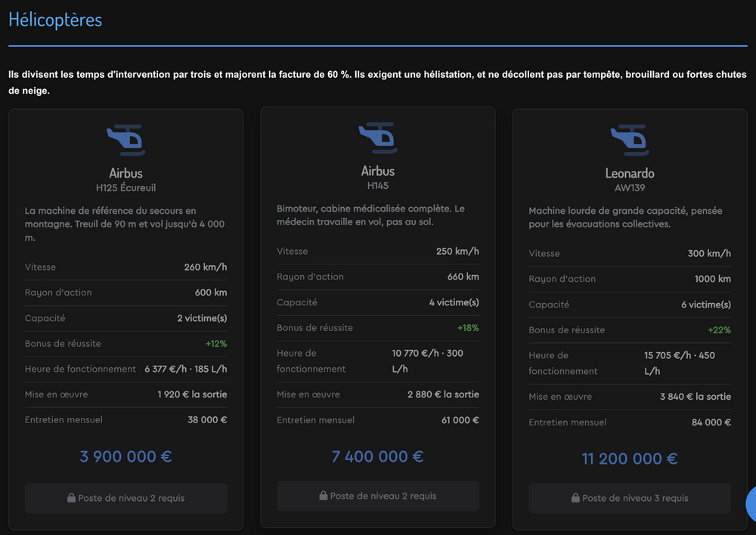This screenshot has height=535, width=756.
Task: Click the 260 km/h speed value
Action: point(206,267)
